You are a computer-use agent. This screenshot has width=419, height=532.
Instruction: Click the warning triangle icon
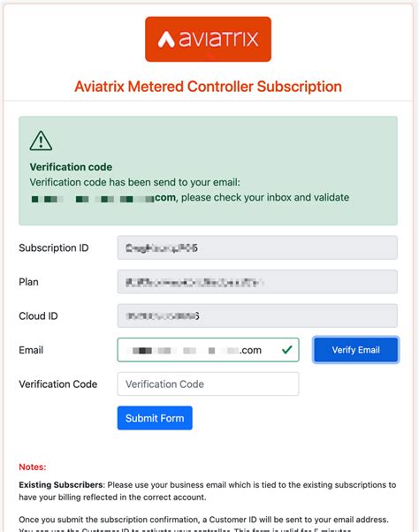click(x=41, y=141)
